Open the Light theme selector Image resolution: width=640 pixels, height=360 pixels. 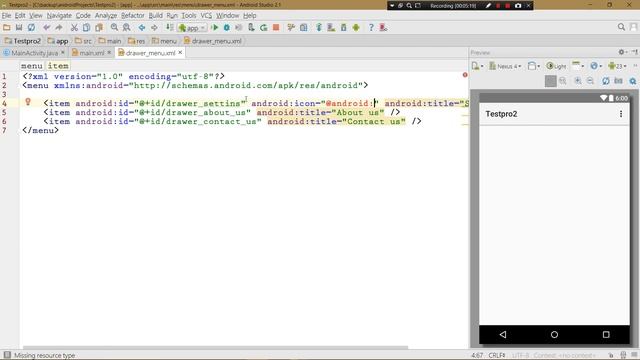pyautogui.click(x=556, y=66)
